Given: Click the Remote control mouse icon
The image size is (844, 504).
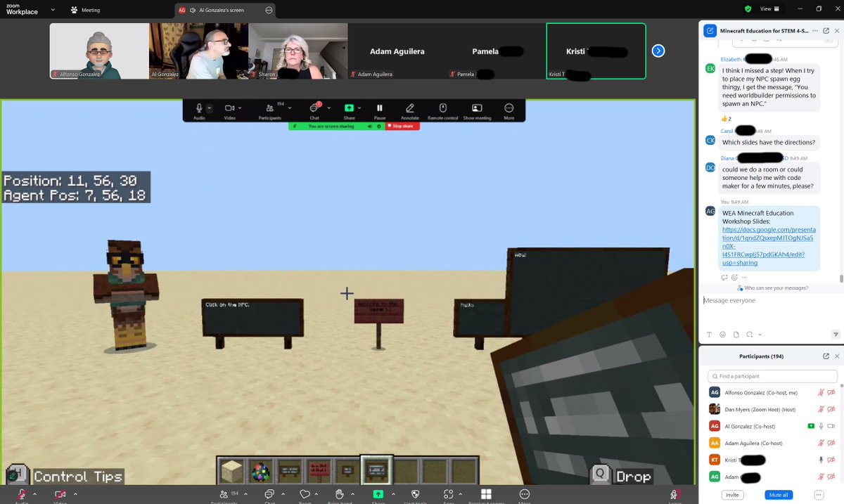Looking at the screenshot, I should coord(443,108).
